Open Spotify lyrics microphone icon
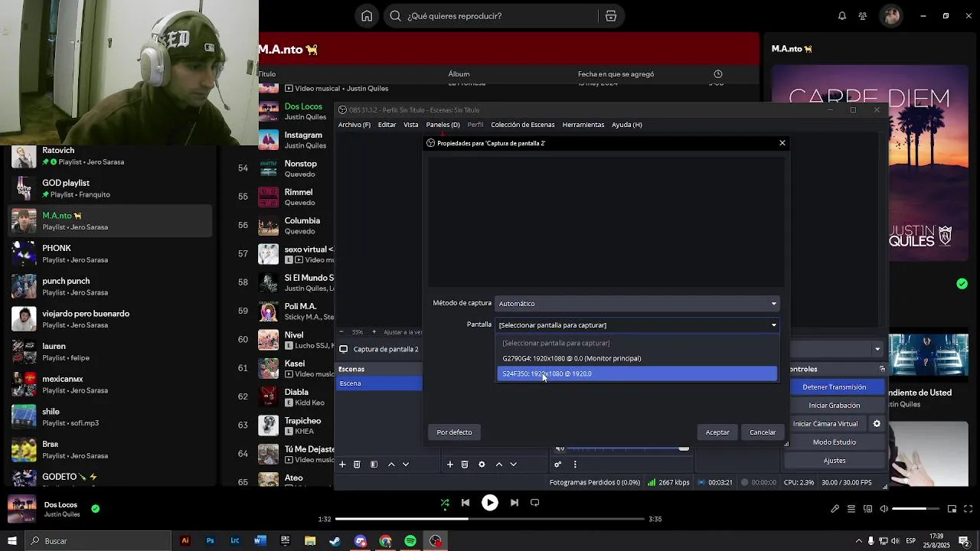980x551 pixels. pyautogui.click(x=835, y=509)
